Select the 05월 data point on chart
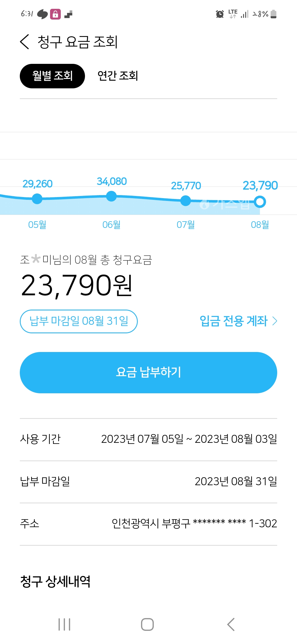 (x=37, y=198)
